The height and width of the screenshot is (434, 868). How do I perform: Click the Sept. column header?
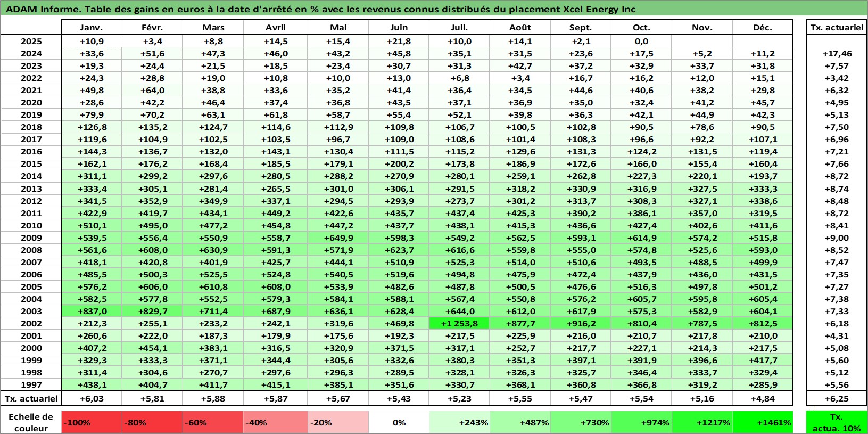point(581,27)
